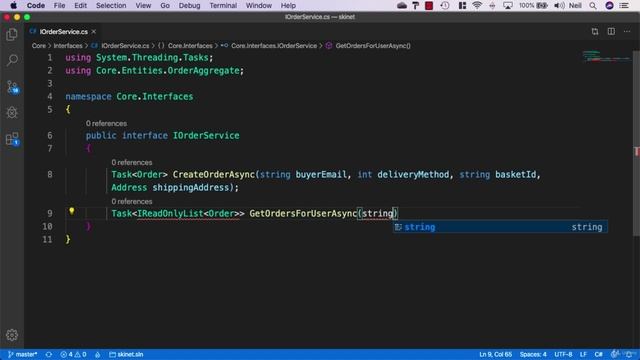Click the editor vertical scrollbar
Viewport: 640px width, 360px height.
tap(636, 143)
